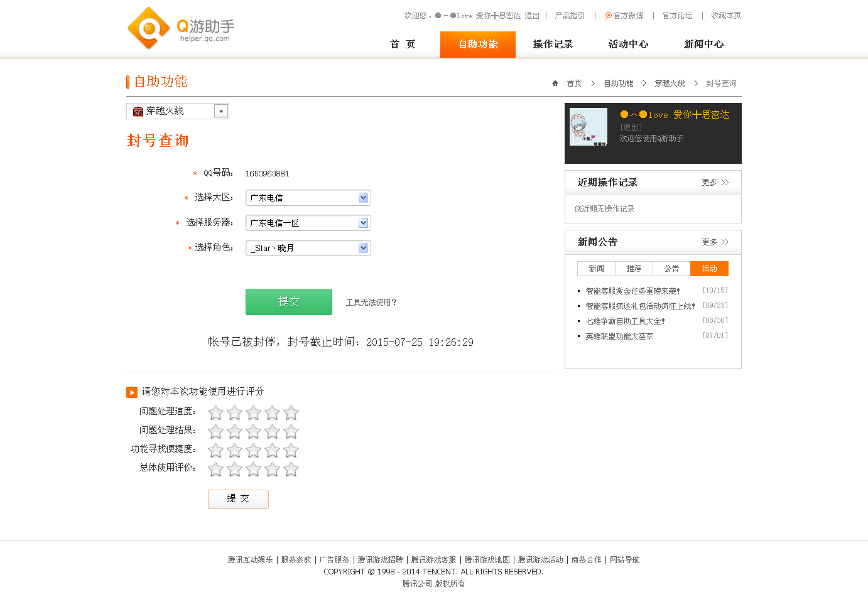Rate 问题处理结果 four stars

272,431
